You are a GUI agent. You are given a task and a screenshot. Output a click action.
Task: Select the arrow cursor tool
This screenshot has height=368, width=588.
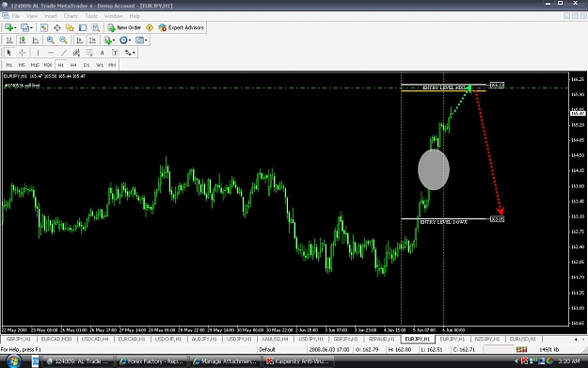[x=9, y=53]
